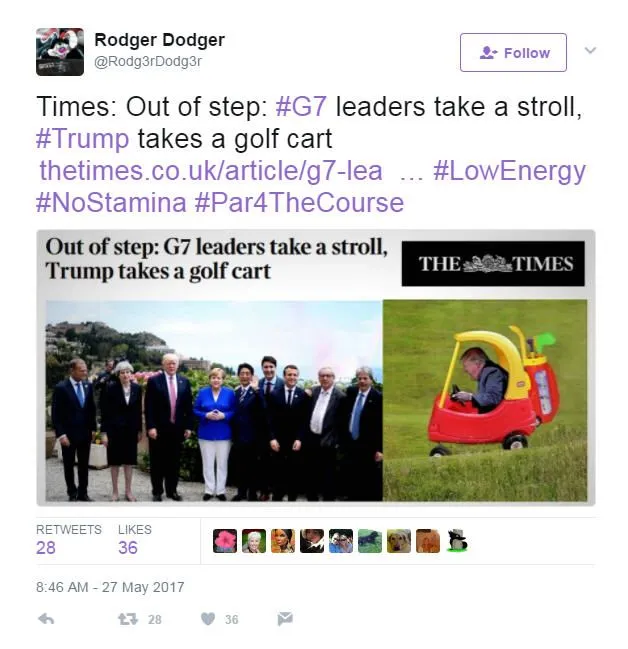This screenshot has height=649, width=628.
Task: Open the #NoStamina hashtag
Action: point(111,202)
